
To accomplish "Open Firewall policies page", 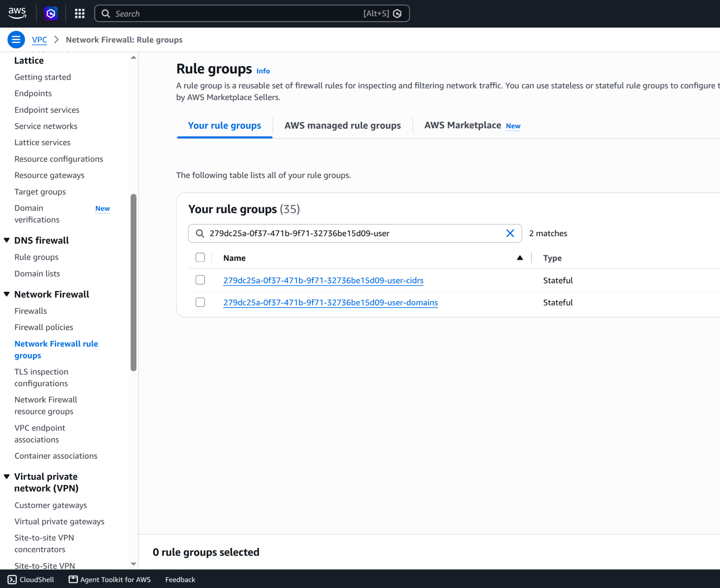I will point(44,327).
